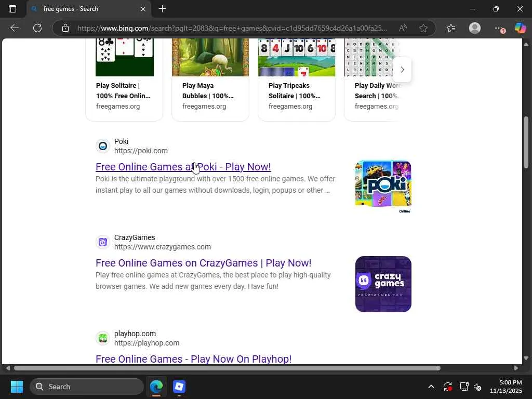Open the Windows Start menu

(x=17, y=387)
